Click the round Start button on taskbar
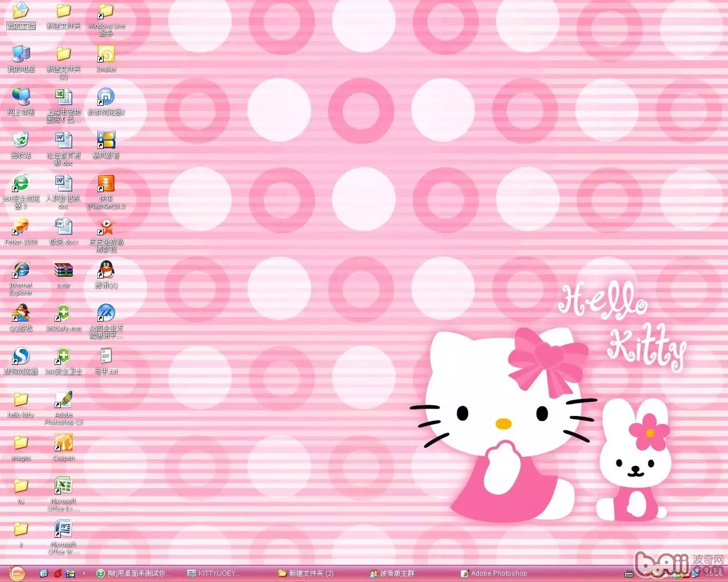This screenshot has width=728, height=582. point(17,573)
